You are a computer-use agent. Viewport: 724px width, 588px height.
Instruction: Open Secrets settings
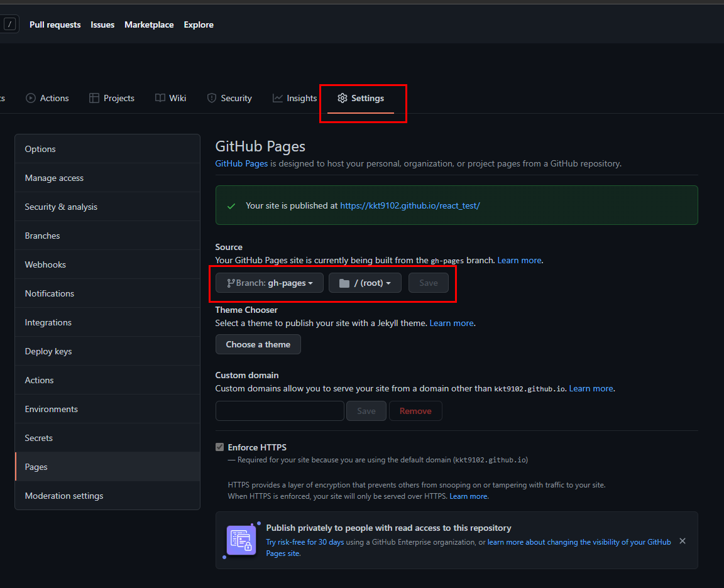click(107, 437)
